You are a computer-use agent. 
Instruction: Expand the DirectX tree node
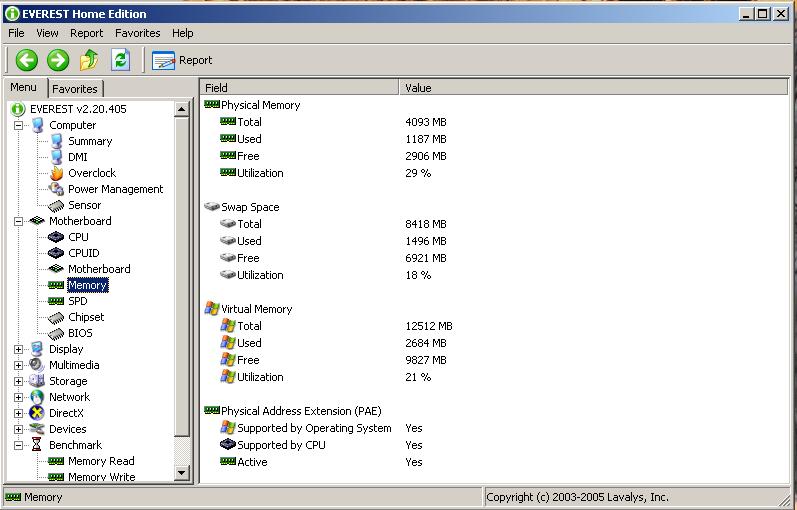[18, 413]
